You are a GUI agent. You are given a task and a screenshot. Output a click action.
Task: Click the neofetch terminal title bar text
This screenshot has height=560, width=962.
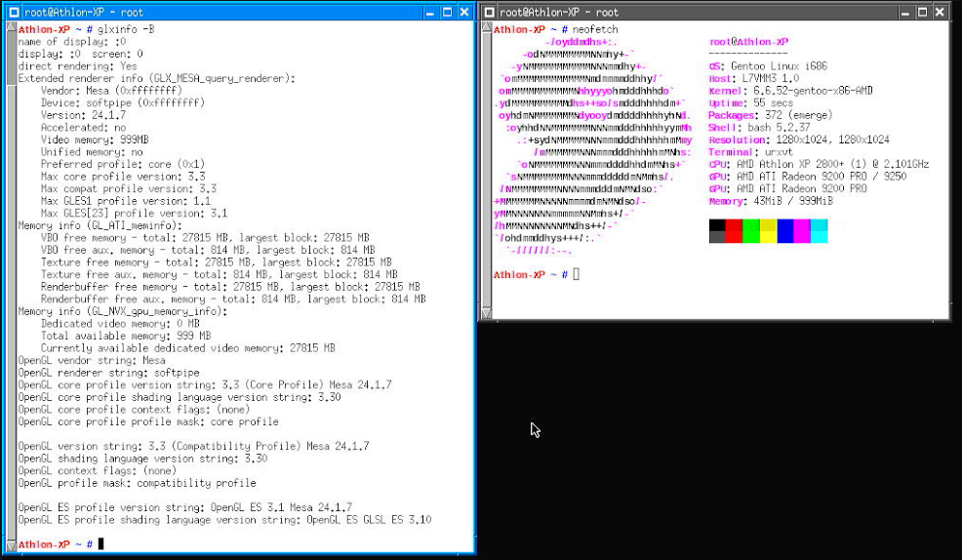pyautogui.click(x=559, y=13)
